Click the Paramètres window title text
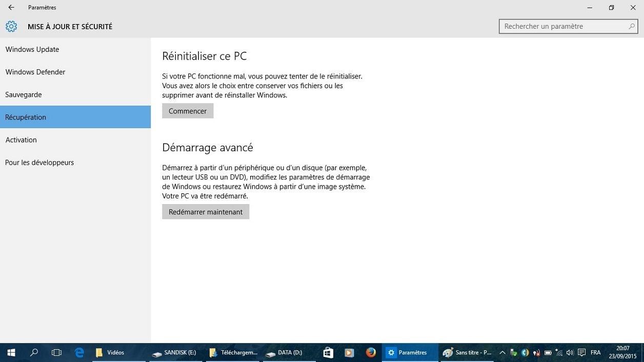 [x=42, y=7]
